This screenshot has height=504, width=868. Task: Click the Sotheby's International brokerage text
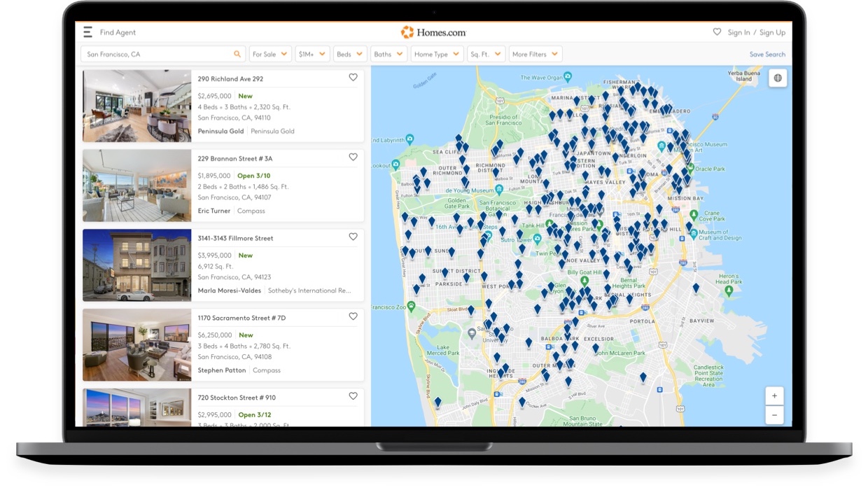[x=309, y=290]
